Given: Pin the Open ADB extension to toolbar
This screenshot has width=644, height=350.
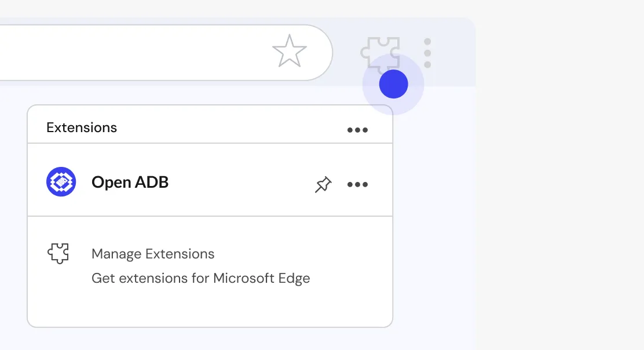Looking at the screenshot, I should [323, 184].
